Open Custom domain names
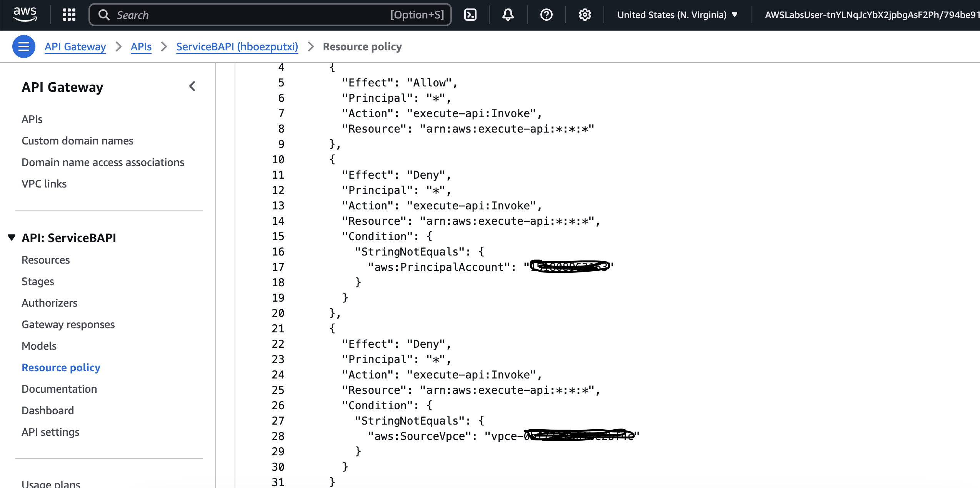980x488 pixels. [78, 141]
